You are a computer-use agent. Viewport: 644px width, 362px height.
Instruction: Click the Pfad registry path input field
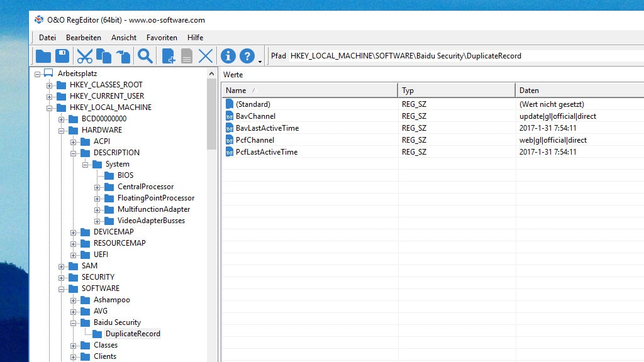coord(467,56)
